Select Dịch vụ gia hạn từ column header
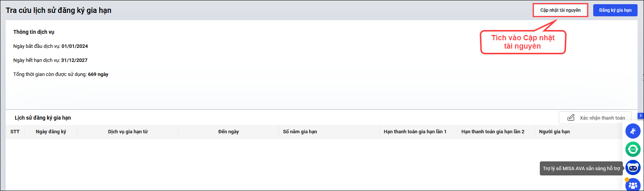 128,132
